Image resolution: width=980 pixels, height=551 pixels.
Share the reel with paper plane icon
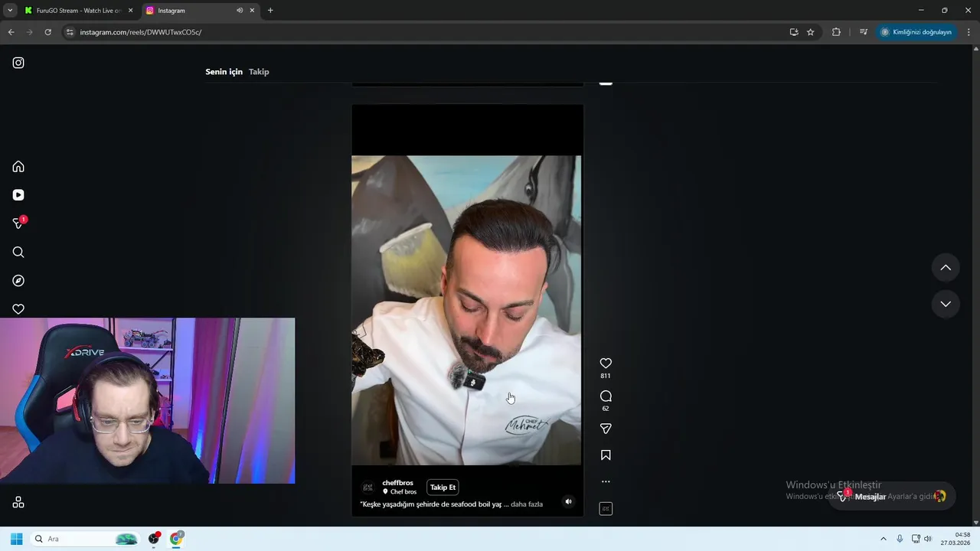click(606, 429)
